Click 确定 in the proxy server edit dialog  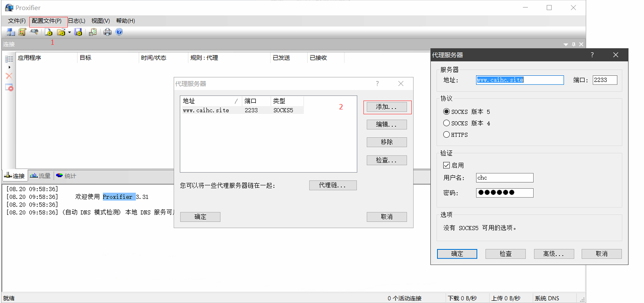[x=457, y=254]
